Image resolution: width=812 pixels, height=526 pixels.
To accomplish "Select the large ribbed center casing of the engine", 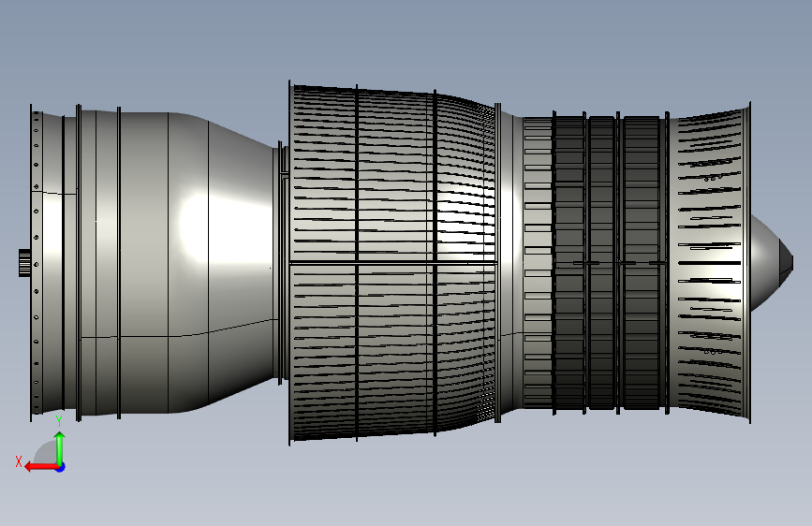I will (392, 262).
